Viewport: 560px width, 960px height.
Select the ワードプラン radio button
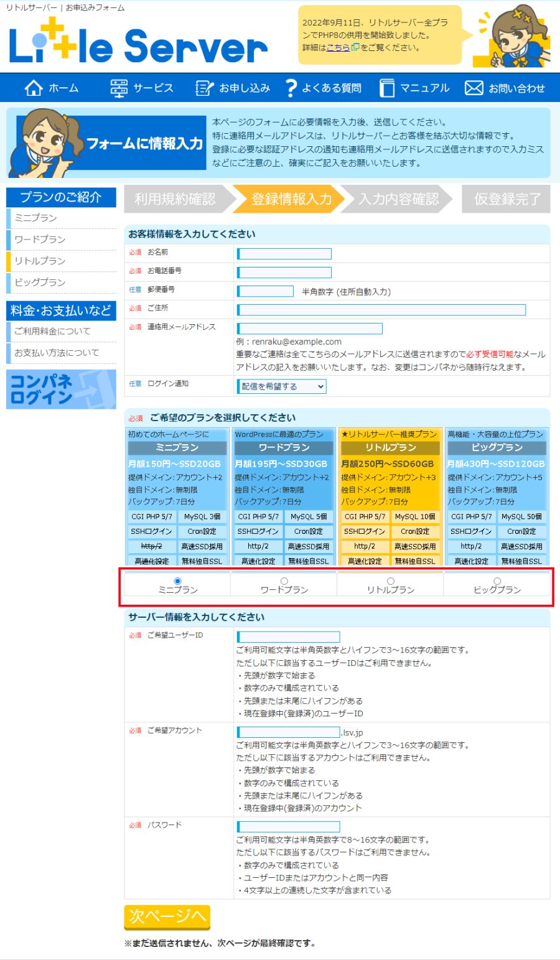click(284, 580)
